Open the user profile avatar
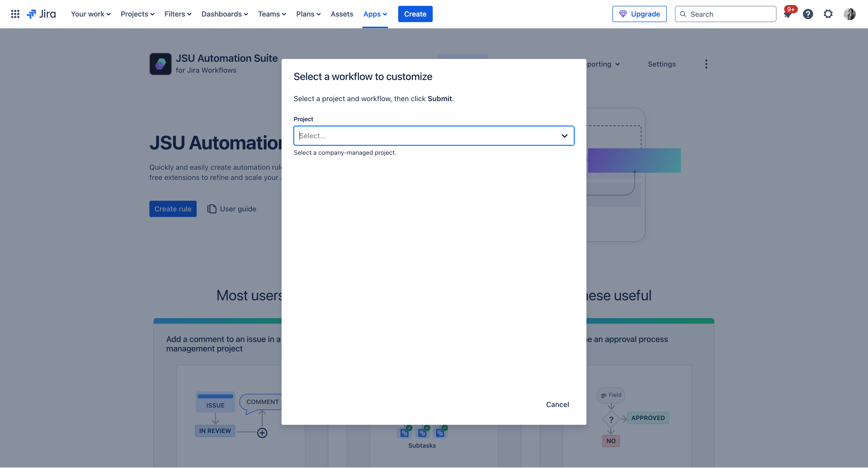 point(849,14)
